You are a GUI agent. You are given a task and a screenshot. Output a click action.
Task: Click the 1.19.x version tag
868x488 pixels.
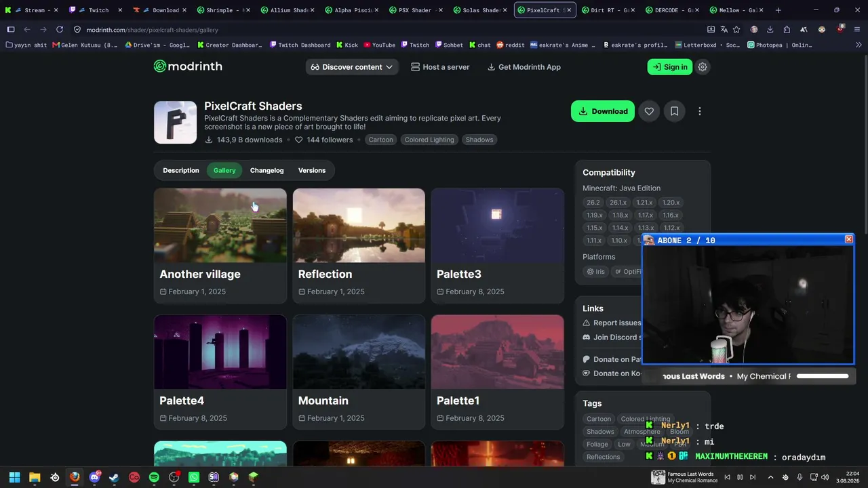coord(594,215)
